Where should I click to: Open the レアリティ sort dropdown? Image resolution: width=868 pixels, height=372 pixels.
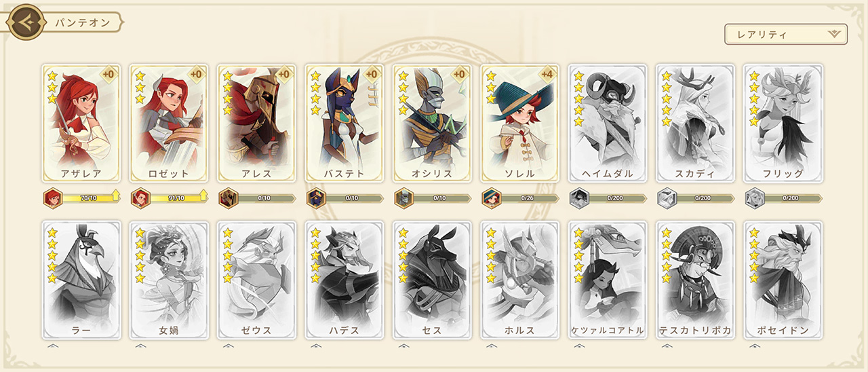[786, 35]
